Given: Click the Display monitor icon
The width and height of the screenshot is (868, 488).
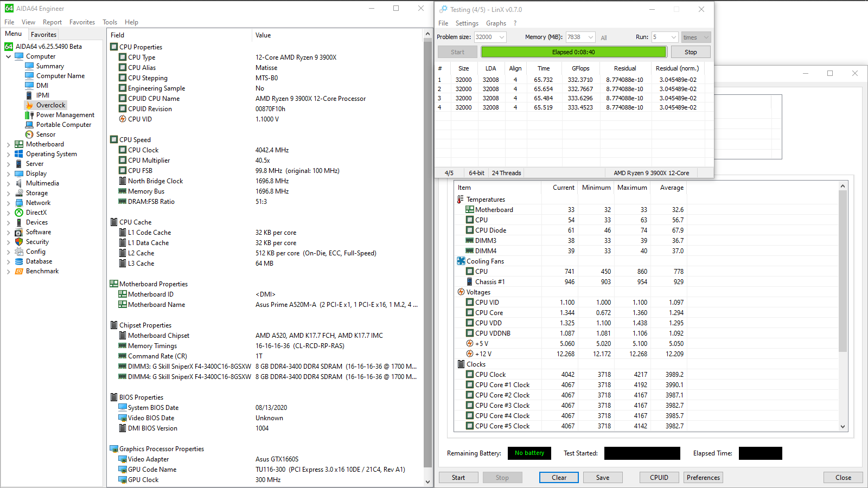Looking at the screenshot, I should coord(19,174).
